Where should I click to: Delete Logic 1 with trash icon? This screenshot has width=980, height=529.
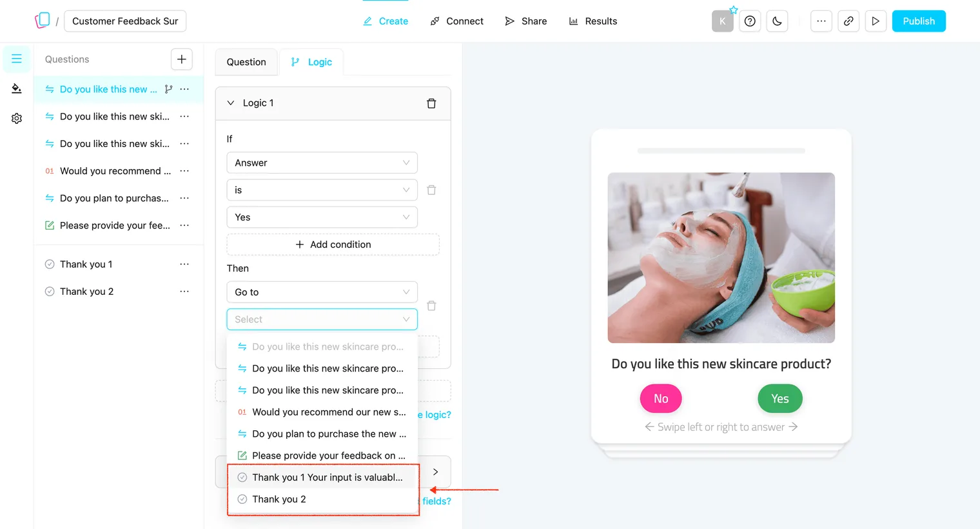(431, 103)
